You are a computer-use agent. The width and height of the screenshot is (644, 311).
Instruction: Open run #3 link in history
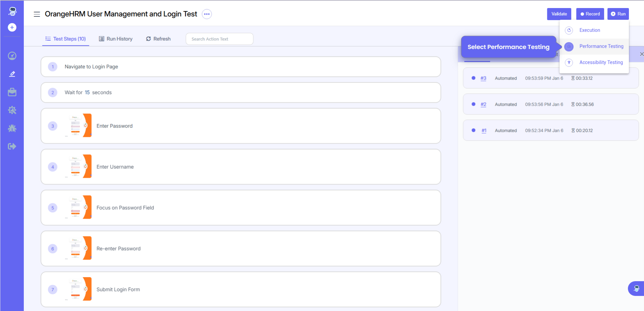pos(483,78)
